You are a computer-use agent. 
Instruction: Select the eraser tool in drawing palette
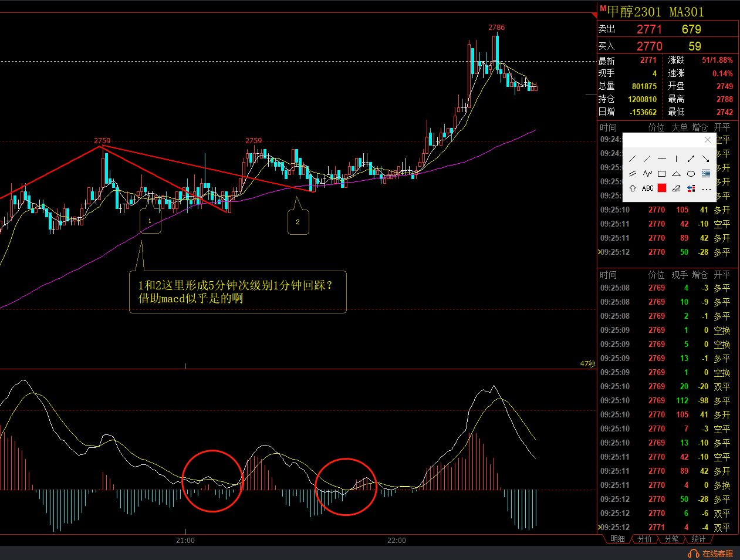(x=676, y=188)
